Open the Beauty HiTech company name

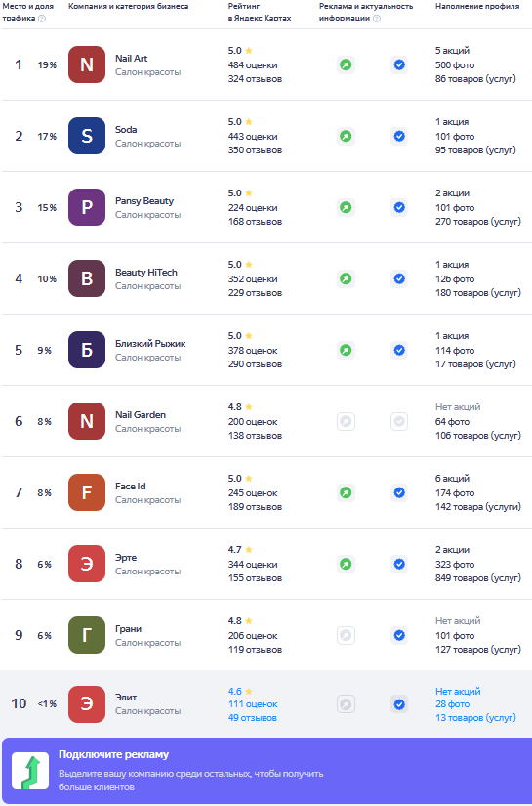point(146,273)
